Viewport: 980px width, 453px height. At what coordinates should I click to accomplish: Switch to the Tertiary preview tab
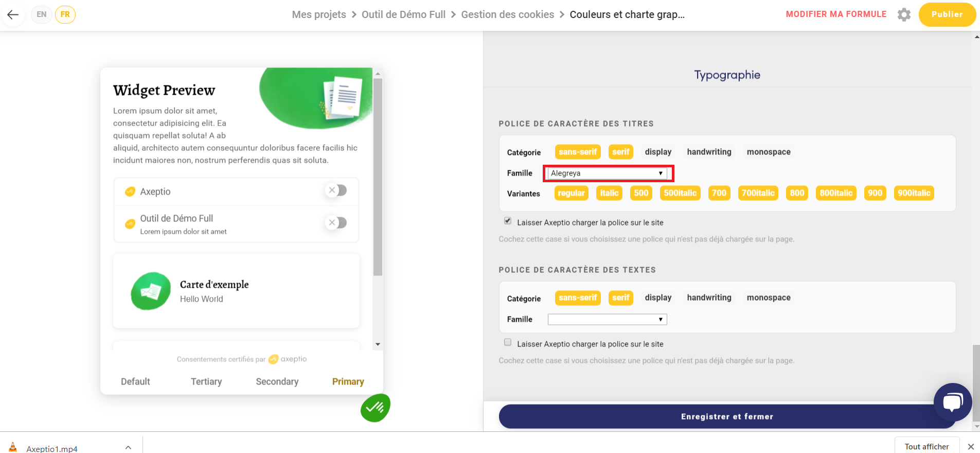click(206, 381)
